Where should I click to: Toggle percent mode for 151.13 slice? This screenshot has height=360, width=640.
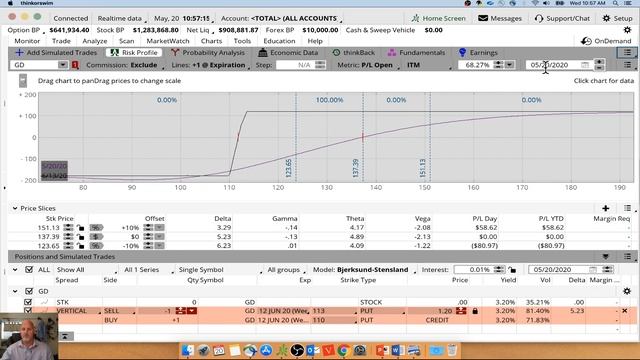pyautogui.click(x=96, y=227)
